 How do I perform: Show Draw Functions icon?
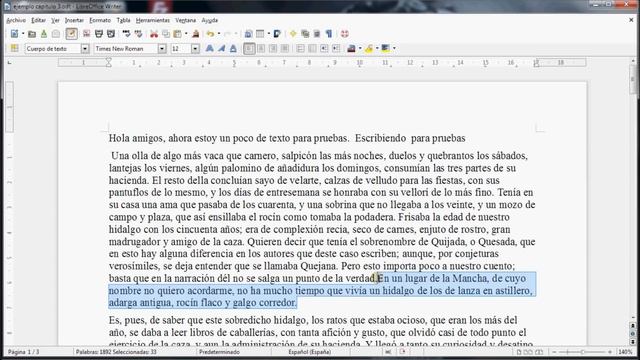click(x=277, y=34)
